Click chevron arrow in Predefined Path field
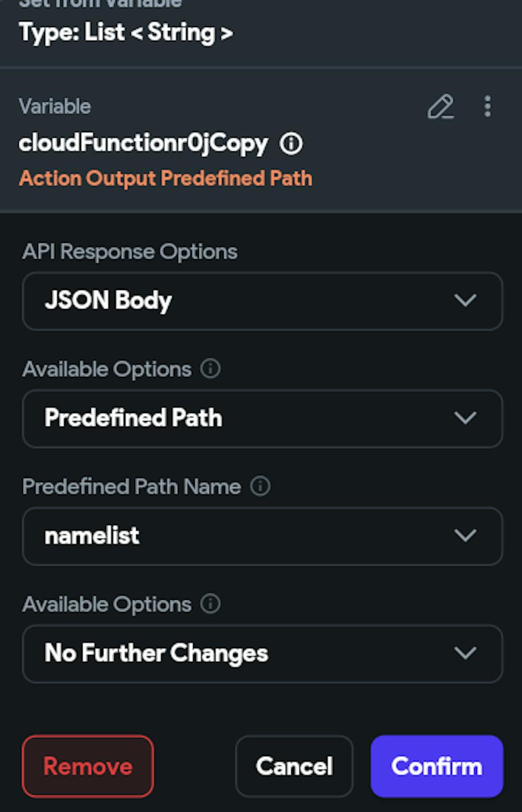522x812 pixels. click(x=465, y=418)
